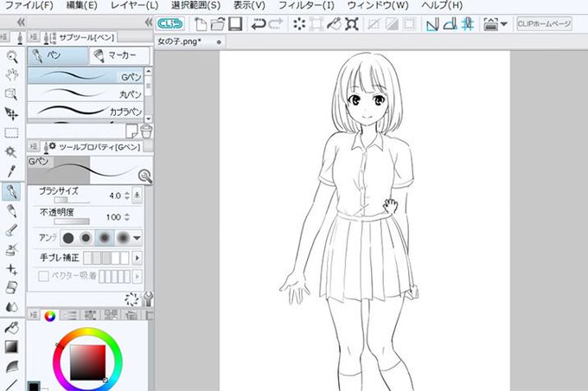Select the Gradient tool
This screenshot has width=588, height=391.
[x=11, y=347]
